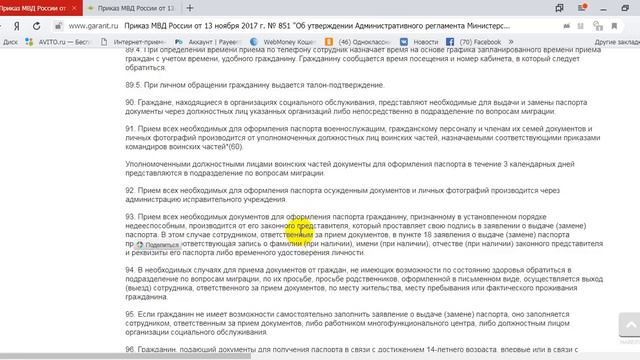Click the AVITO.ru colorful favicon
640x360 pixels.
pos(29,42)
